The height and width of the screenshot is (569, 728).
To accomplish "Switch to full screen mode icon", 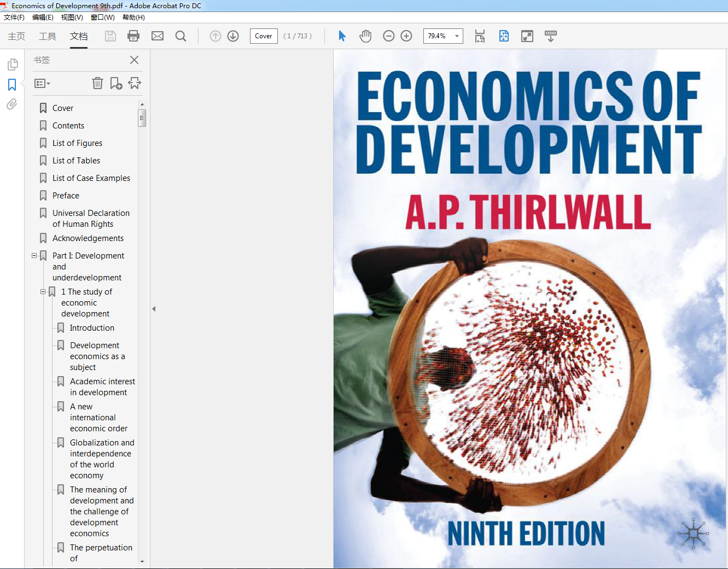I will (527, 36).
